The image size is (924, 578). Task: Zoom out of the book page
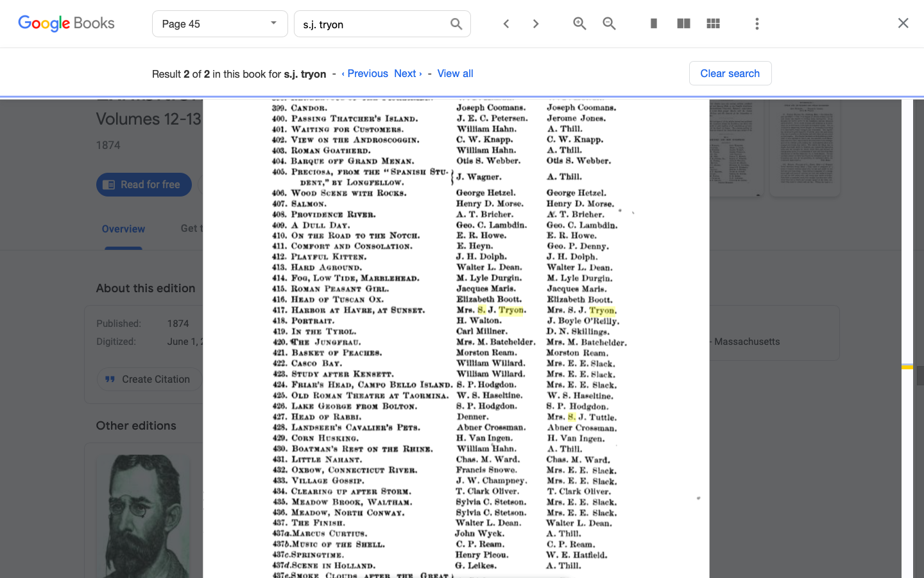point(609,23)
